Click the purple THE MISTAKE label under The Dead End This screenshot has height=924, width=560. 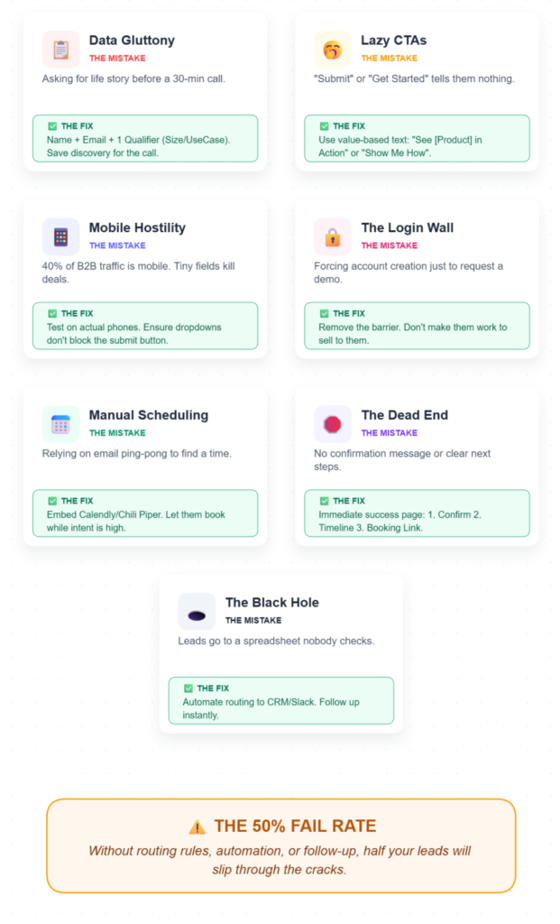[x=390, y=433]
